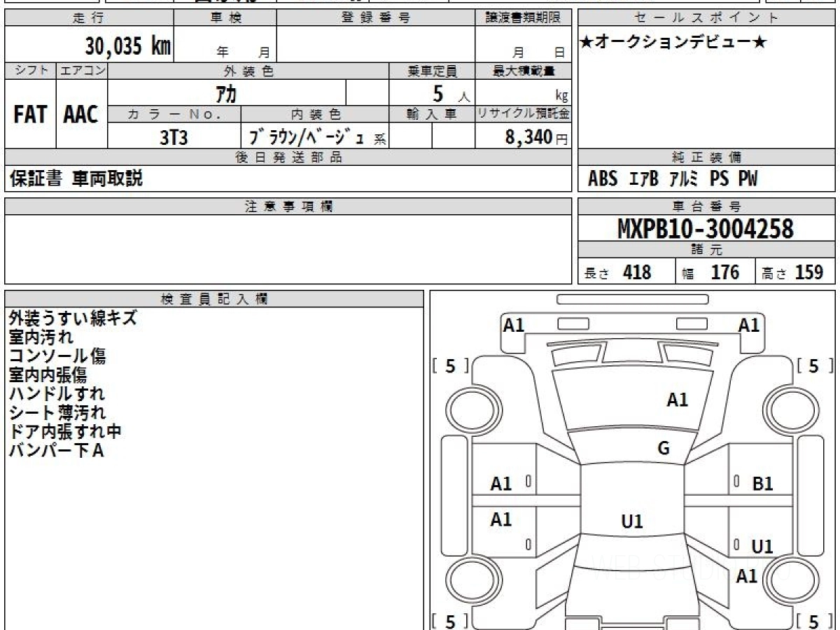The height and width of the screenshot is (630, 840).
Task: Click the 最大積載量 header cell
Action: point(524,71)
